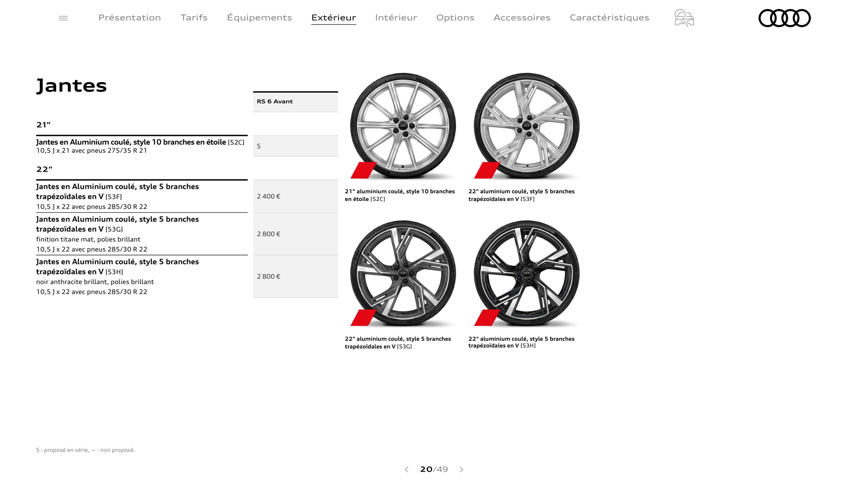Image resolution: width=868 pixels, height=488 pixels.
Task: Open the hamburger menu icon
Action: (63, 18)
